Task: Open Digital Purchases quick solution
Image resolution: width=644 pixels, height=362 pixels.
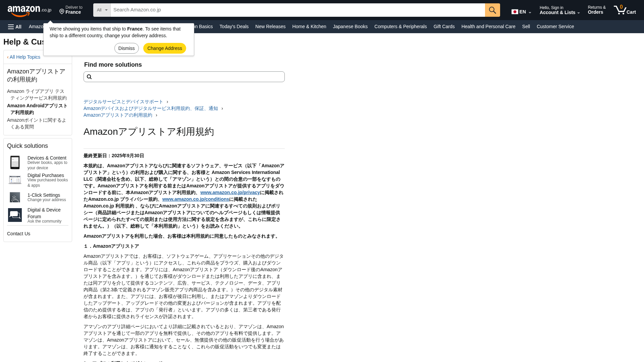Action: [46, 175]
